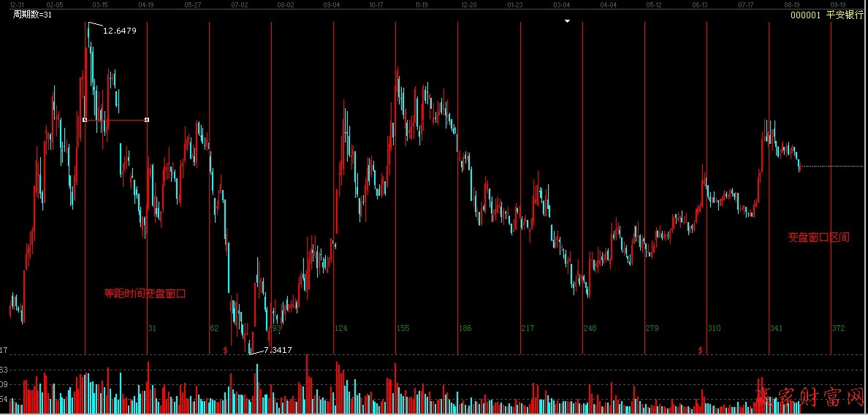The height and width of the screenshot is (415, 868).
Task: Click the 03-15 date on the time axis
Action: click(100, 4)
